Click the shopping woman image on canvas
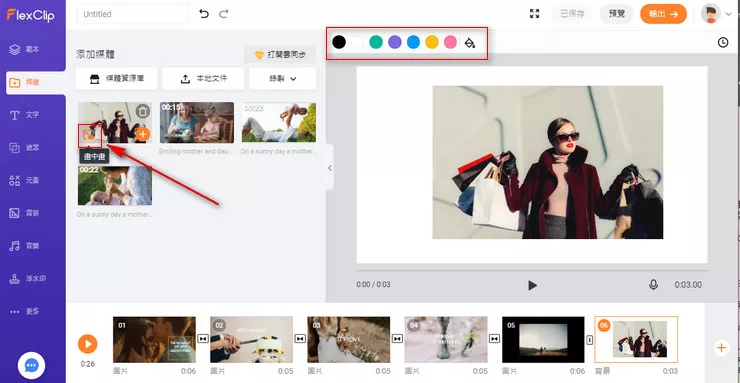Screen dimensions: 740x383 547,162
